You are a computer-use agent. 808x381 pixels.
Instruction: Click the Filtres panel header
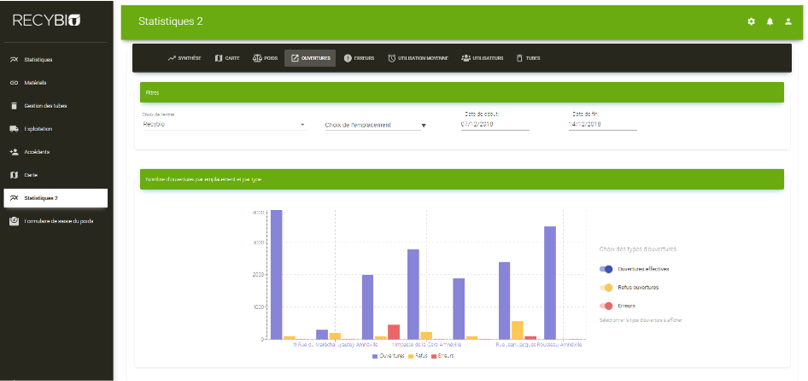[462, 92]
